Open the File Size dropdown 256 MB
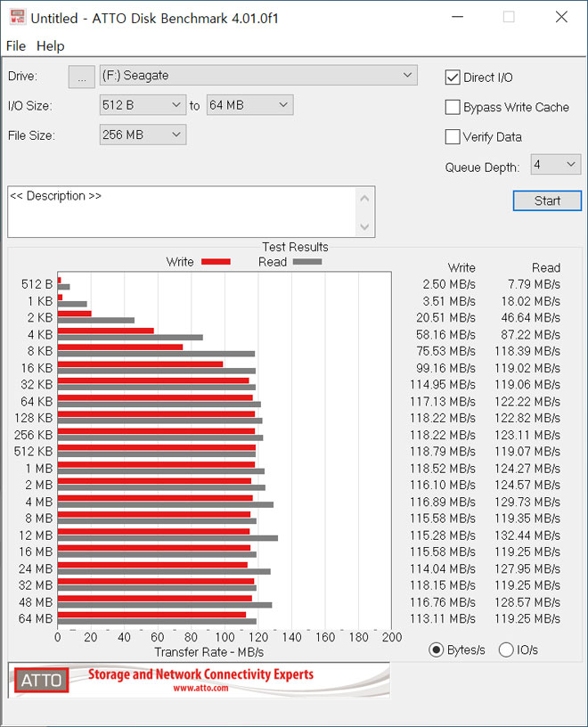 click(x=143, y=135)
